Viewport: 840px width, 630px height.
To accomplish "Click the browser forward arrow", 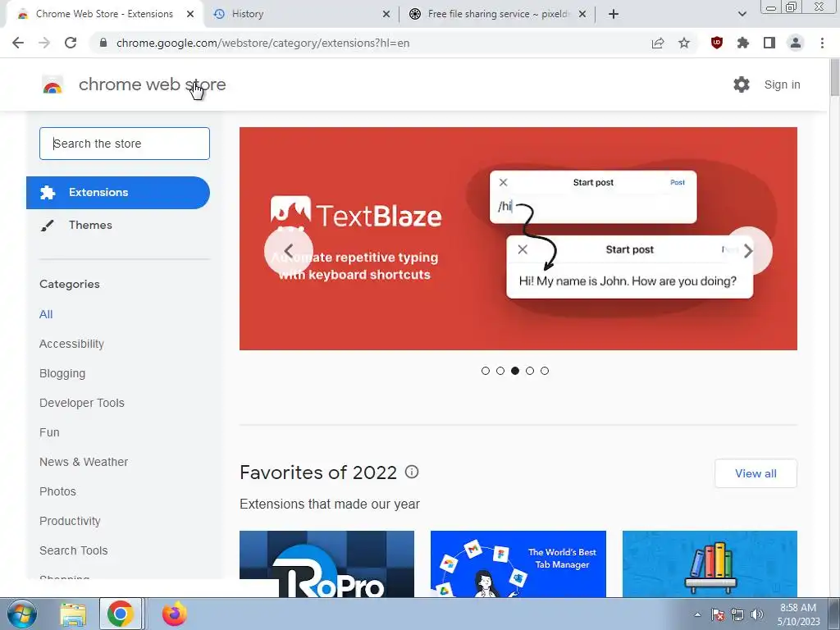I will point(44,43).
